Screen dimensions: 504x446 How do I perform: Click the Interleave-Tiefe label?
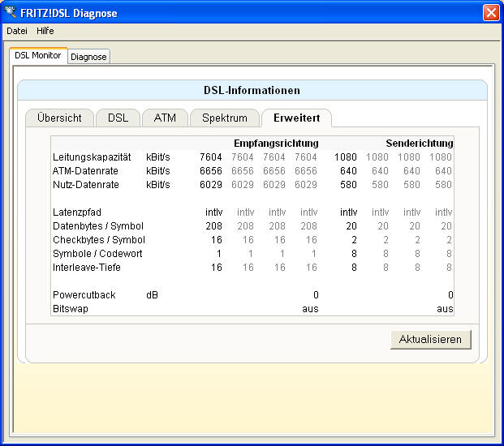click(x=87, y=268)
